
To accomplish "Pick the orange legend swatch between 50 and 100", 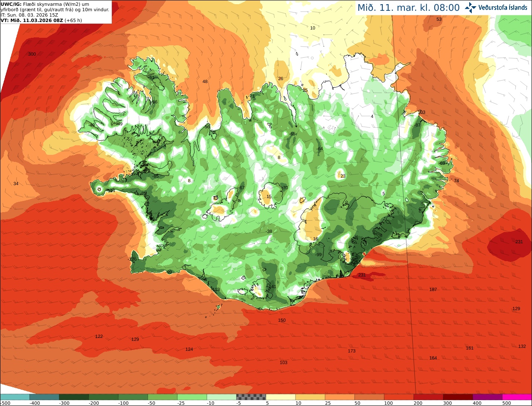I will (x=369, y=397).
